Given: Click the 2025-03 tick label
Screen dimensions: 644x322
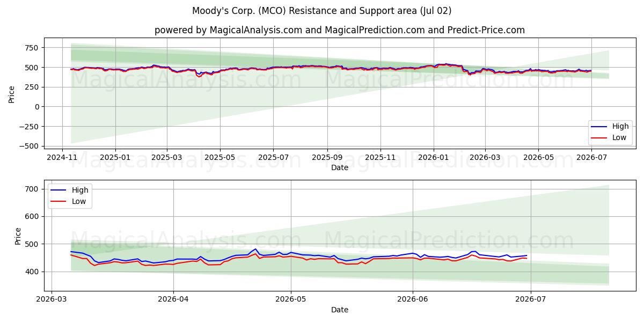Looking at the screenshot, I should tap(166, 157).
